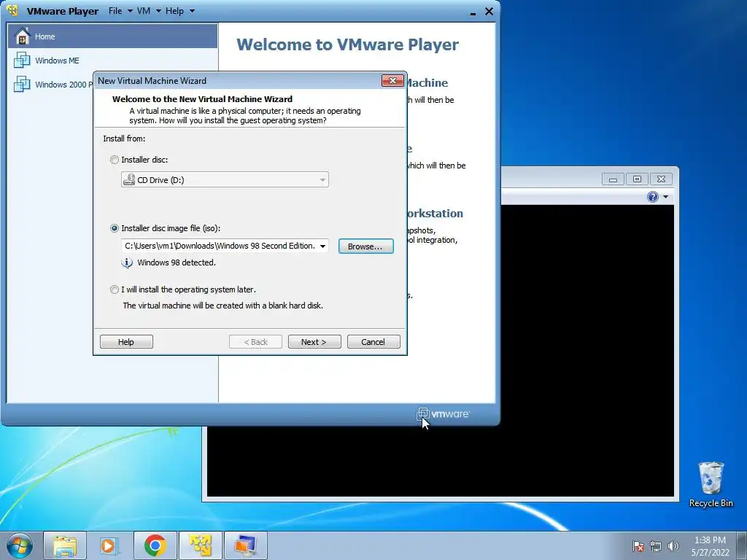Launch Windows Media Player from taskbar
This screenshot has height=560, width=747.
click(x=109, y=545)
